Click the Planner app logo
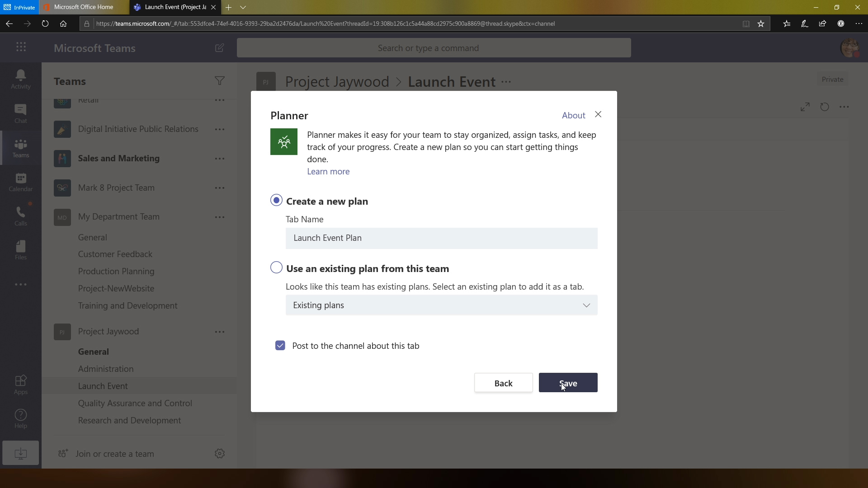 pos(284,141)
